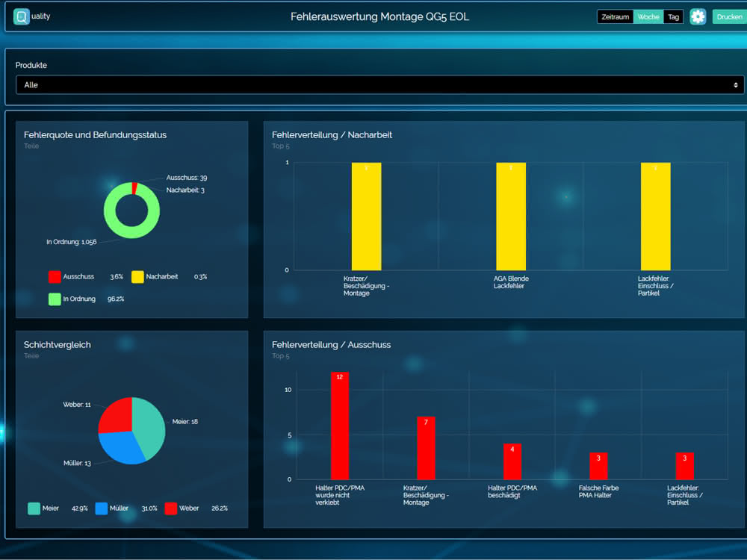Click the 'Weber: 11' pie label

click(77, 405)
